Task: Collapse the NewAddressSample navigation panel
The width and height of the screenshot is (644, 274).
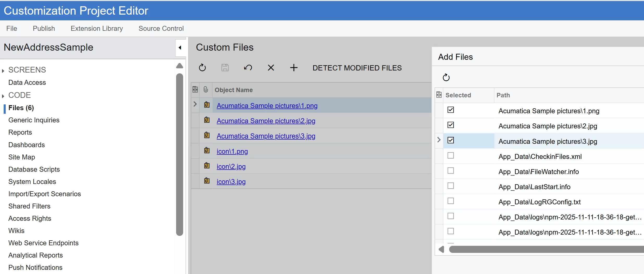Action: [180, 48]
